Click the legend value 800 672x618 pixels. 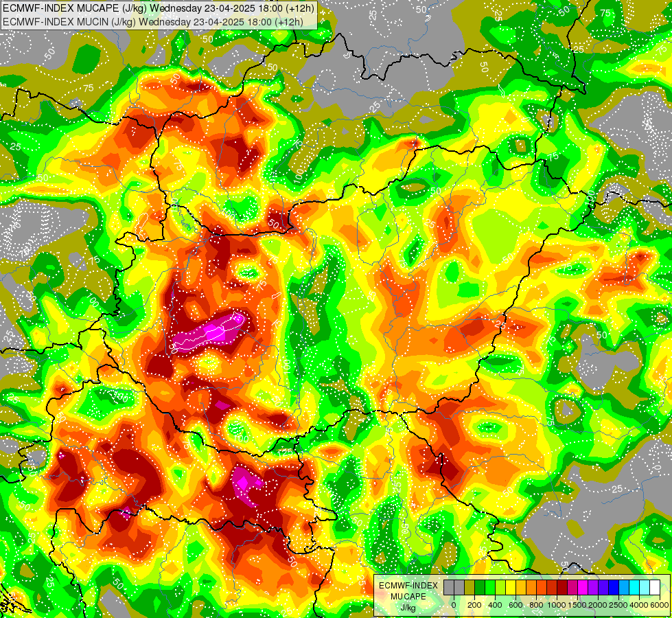point(536,605)
